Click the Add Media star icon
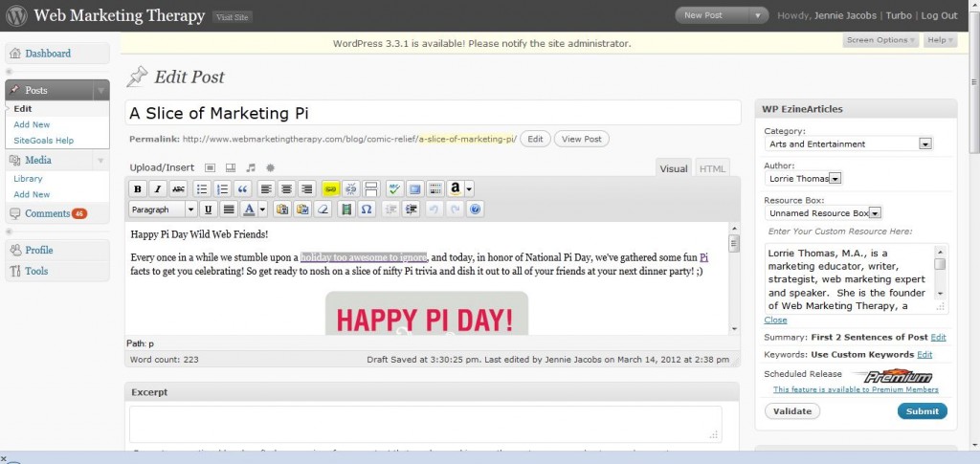 [270, 167]
